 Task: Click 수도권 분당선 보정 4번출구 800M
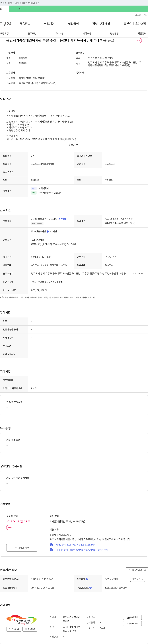[x=47, y=282]
